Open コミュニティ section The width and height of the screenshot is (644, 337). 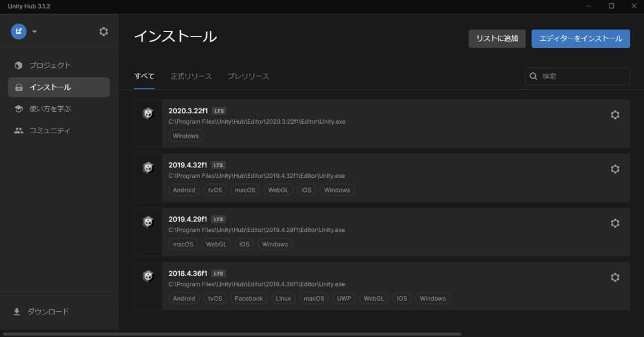click(x=58, y=131)
